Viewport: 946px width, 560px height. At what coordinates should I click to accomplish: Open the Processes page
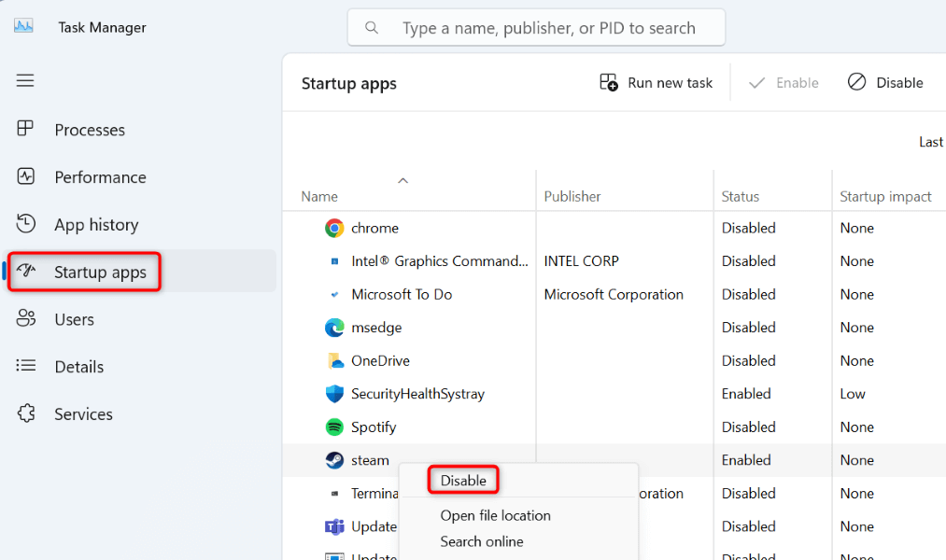[90, 130]
